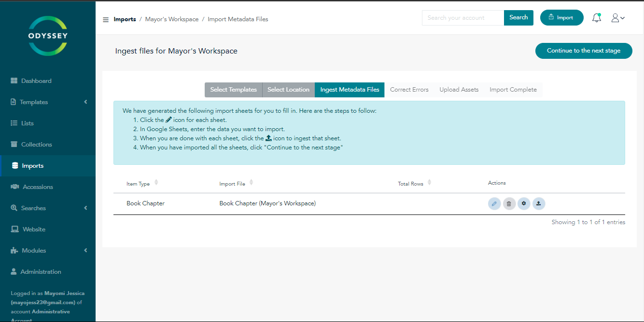Screen dimensions: 644x322
Task: Click the Dashboard grid icon in the sidebar
Action: [x=14, y=81]
